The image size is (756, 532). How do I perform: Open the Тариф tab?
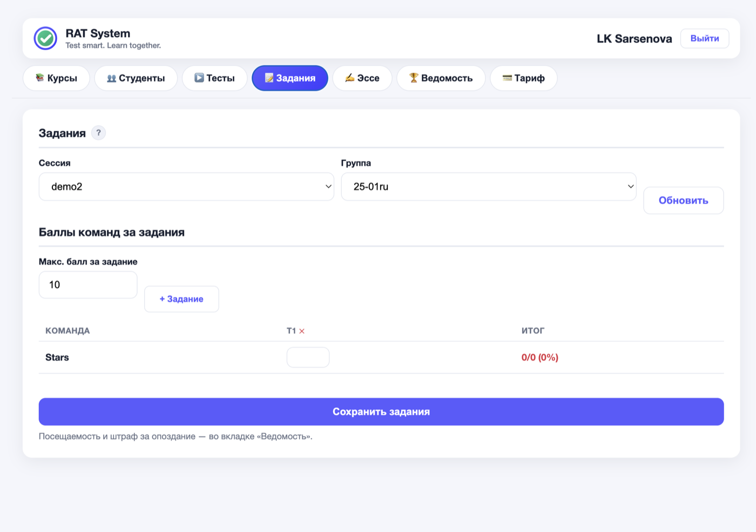click(x=524, y=78)
